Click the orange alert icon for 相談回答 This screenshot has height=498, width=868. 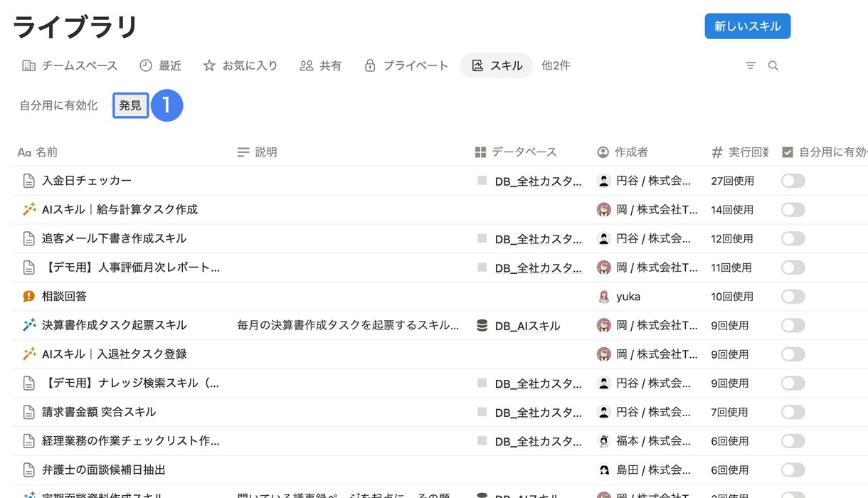tap(29, 296)
